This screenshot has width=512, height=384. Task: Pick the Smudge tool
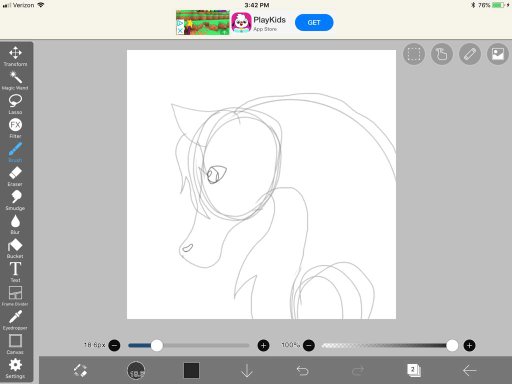15,200
